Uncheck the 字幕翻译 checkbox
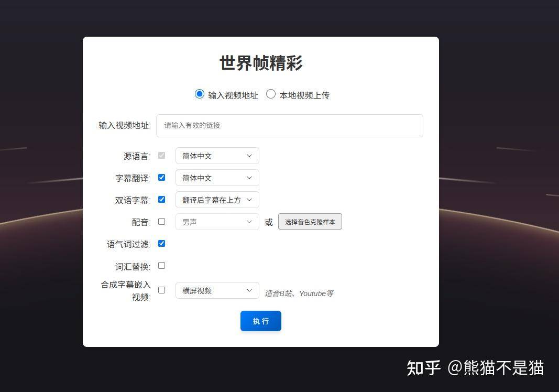This screenshot has height=392, width=559. pyautogui.click(x=161, y=178)
